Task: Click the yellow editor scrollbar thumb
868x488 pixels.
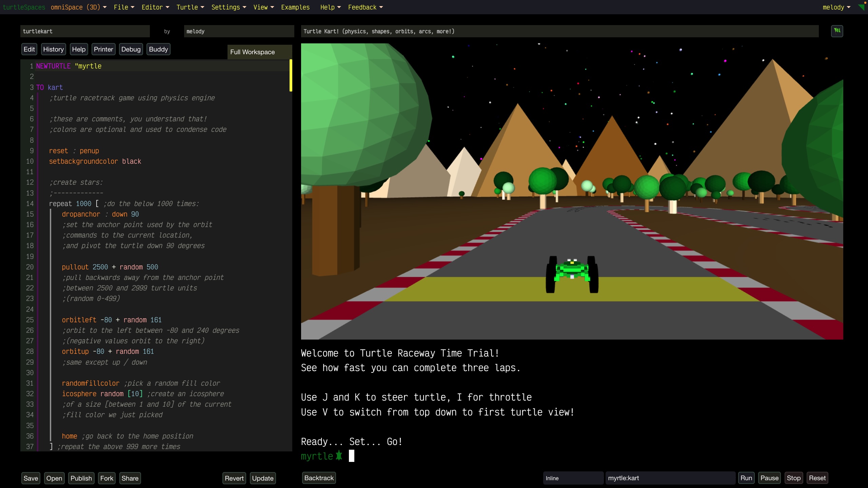Action: coord(291,75)
